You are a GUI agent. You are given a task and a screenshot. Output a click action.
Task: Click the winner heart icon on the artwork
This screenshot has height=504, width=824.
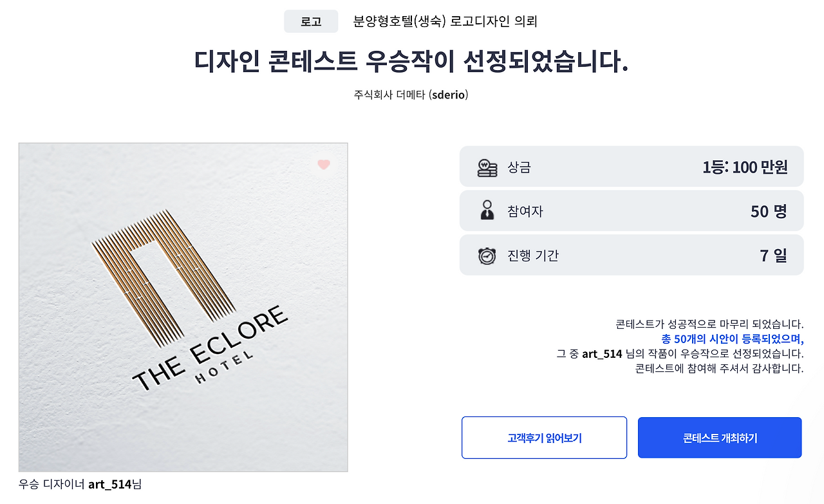pos(324,165)
